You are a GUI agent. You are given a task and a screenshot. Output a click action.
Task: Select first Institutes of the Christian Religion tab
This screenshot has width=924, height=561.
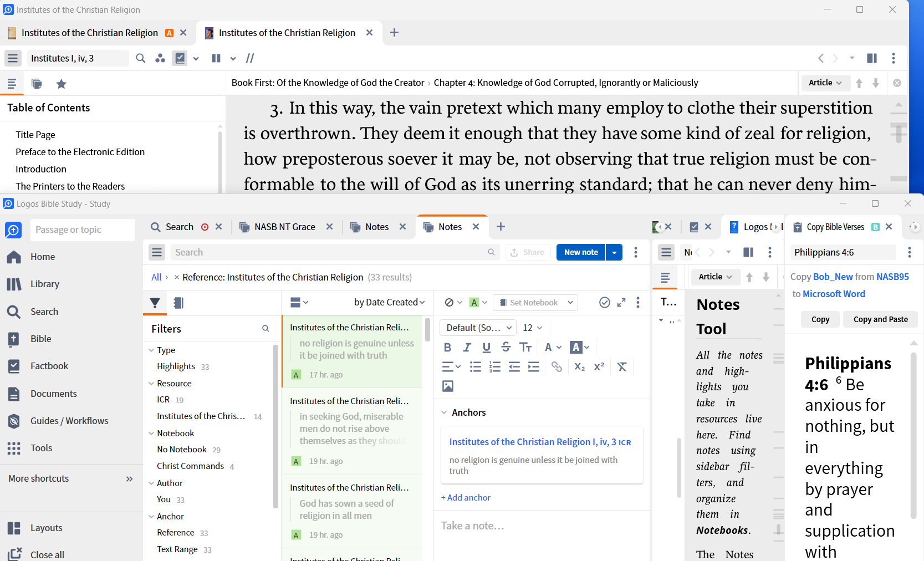(90, 33)
